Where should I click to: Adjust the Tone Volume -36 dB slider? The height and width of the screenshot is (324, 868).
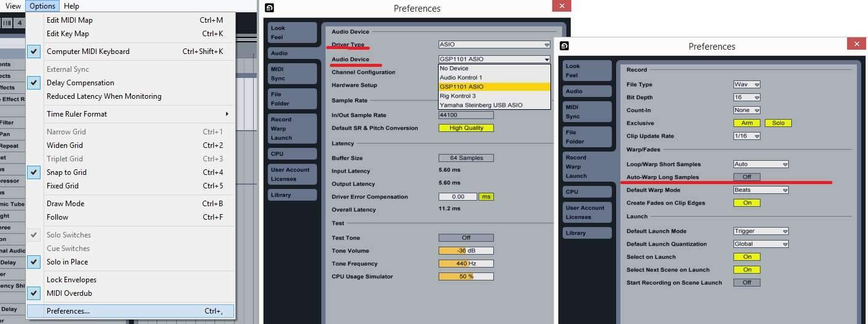[466, 251]
